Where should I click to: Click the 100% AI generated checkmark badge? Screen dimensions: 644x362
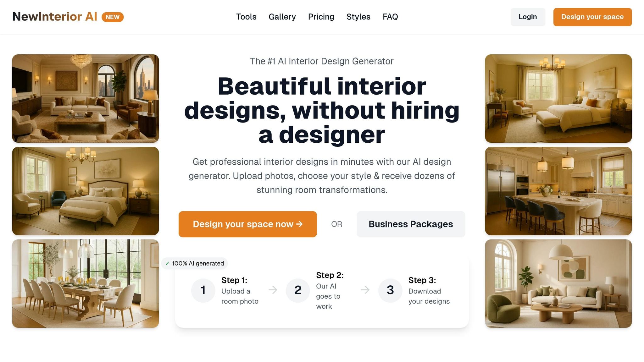click(195, 263)
